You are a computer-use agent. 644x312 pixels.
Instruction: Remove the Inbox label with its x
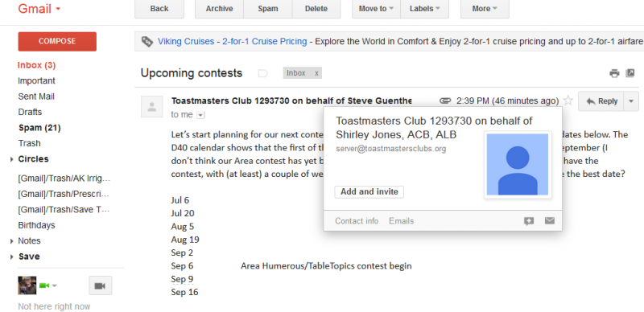tap(316, 73)
